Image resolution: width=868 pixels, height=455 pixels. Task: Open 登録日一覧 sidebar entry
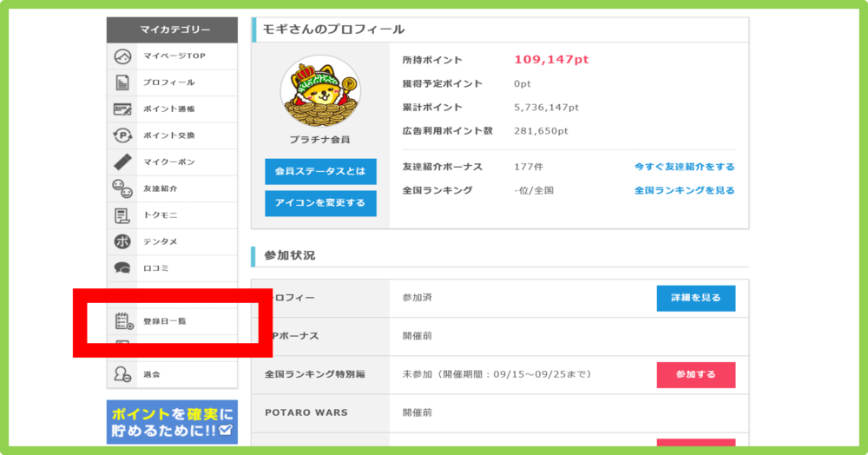click(x=172, y=321)
